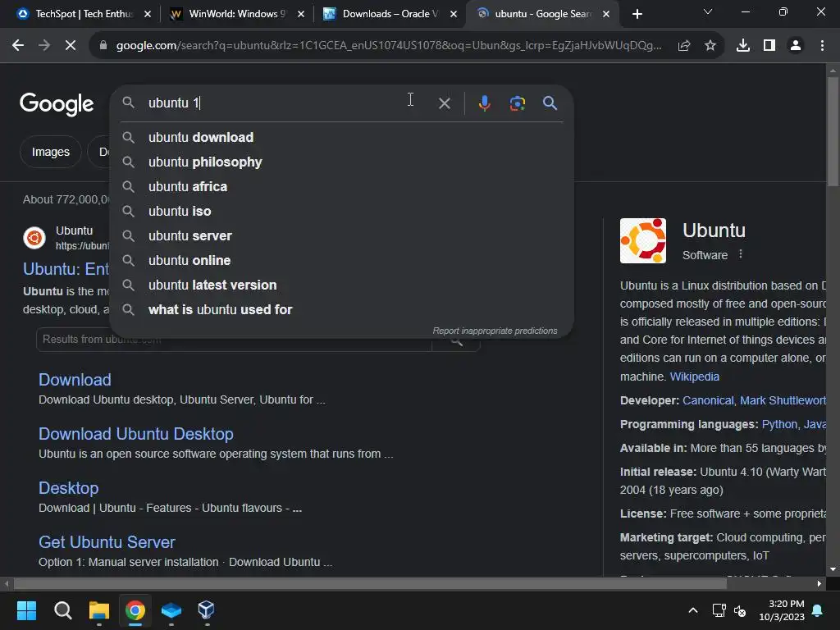Click the horizontal scrollbar thumb

(370, 583)
